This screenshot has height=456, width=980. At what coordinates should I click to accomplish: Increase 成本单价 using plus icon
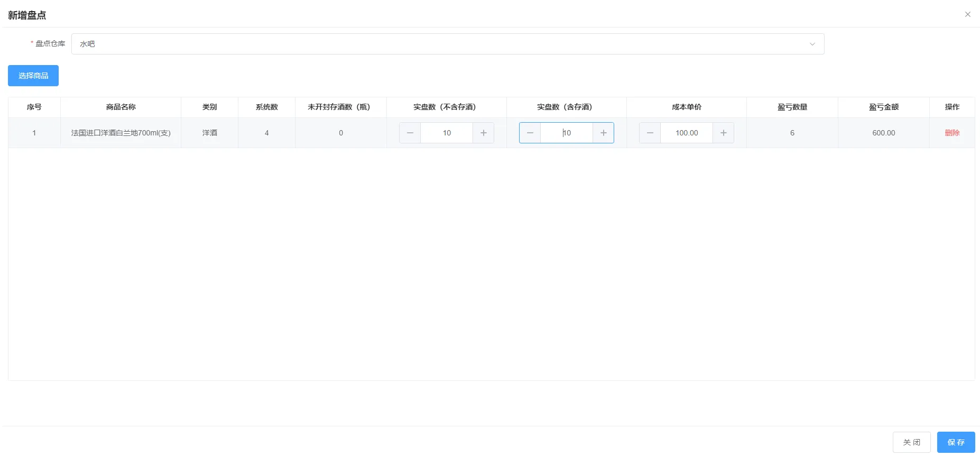point(723,133)
